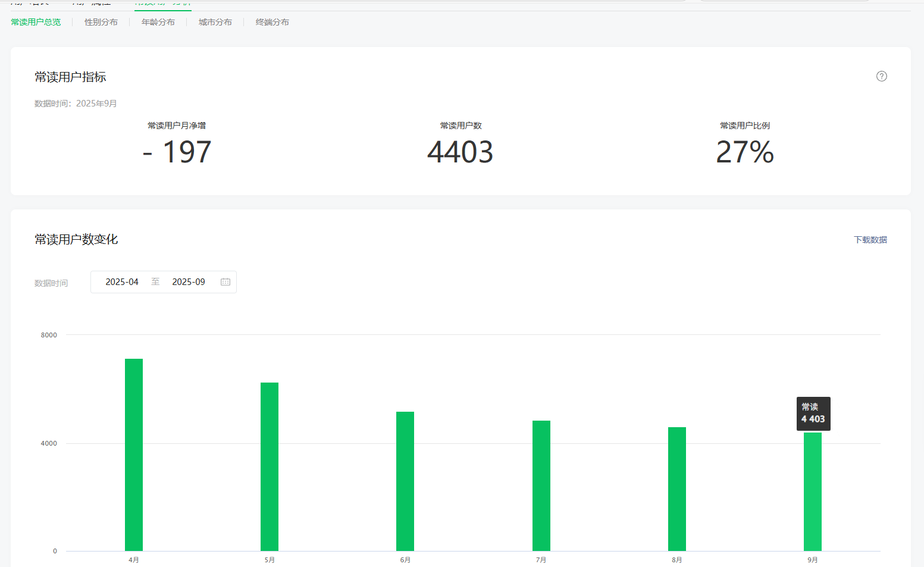
Task: Go to the 城市分布 tab
Action: click(215, 22)
